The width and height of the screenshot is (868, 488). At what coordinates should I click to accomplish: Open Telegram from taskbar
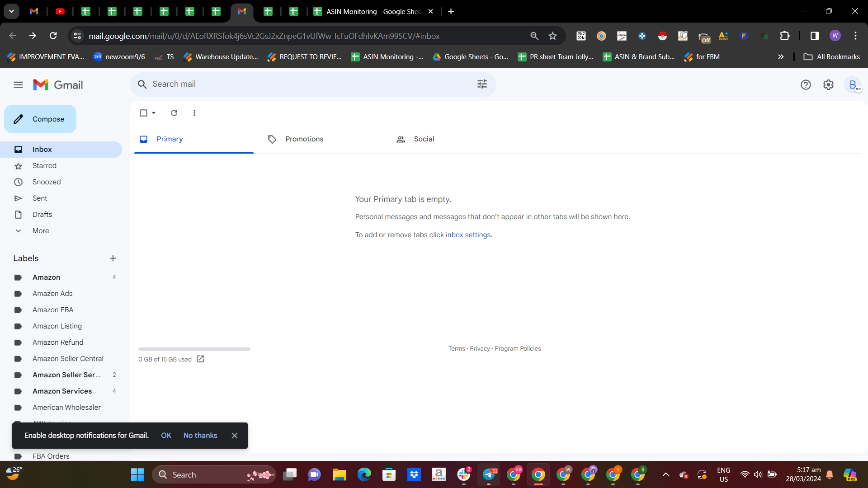489,475
